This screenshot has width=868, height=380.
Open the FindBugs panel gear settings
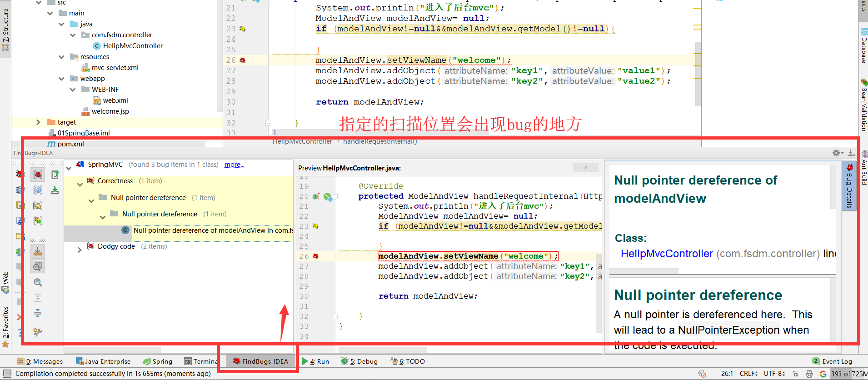point(837,153)
